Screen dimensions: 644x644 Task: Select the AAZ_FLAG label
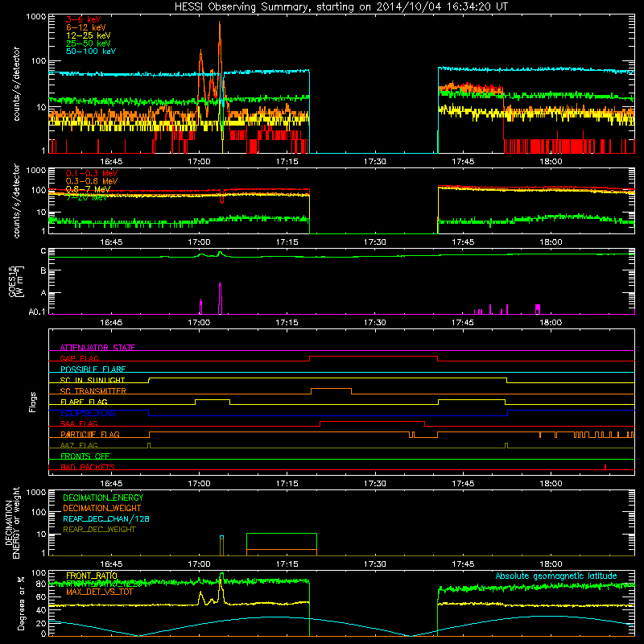pos(79,445)
